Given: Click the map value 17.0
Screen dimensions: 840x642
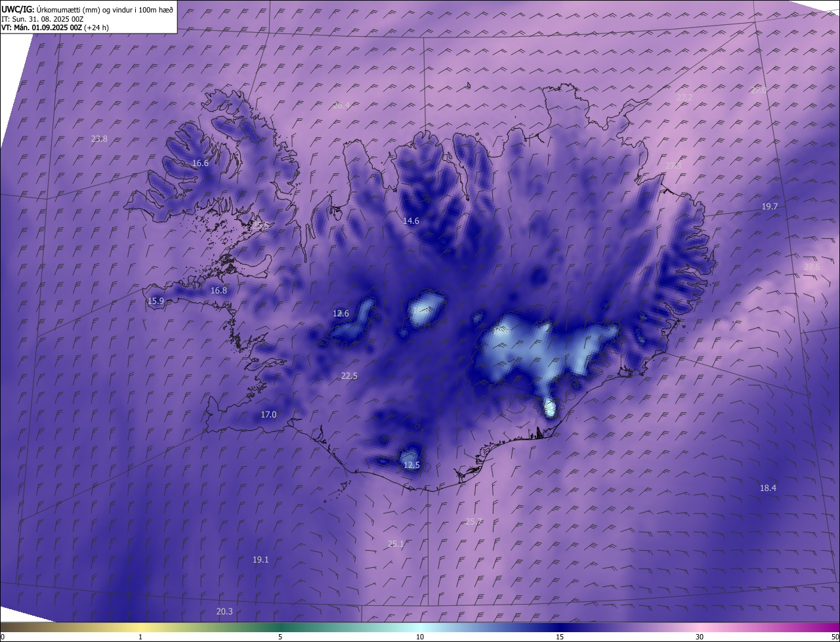Looking at the screenshot, I should point(268,414).
